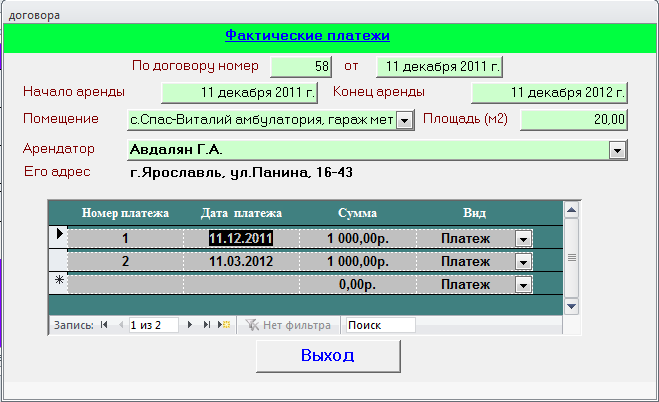Click empty date cell in new record row

pos(241,284)
